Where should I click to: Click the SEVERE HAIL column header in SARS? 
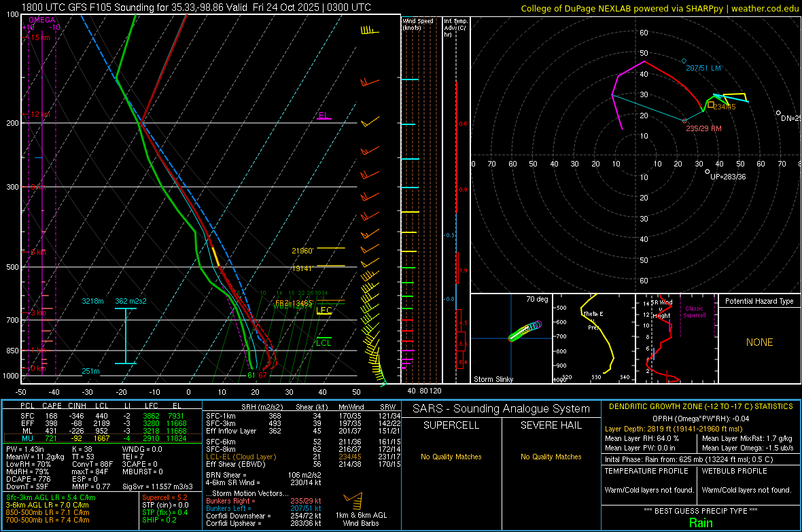point(552,425)
